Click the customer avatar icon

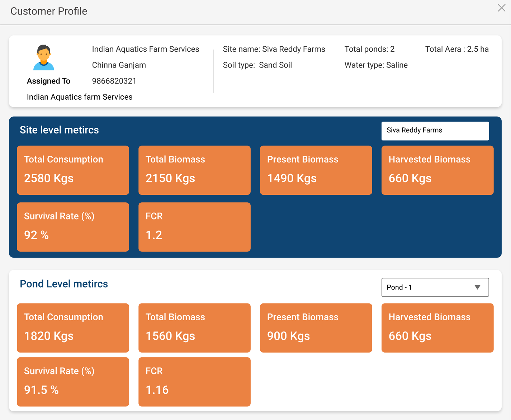[x=44, y=58]
